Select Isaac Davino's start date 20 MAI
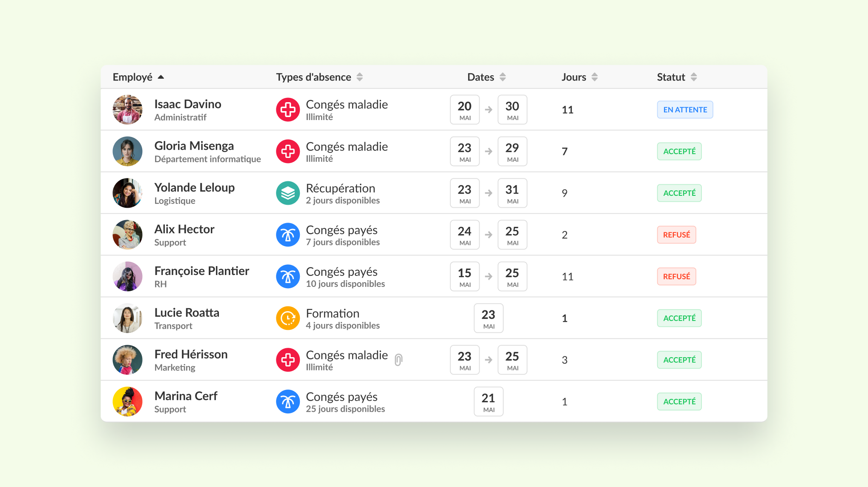Image resolution: width=868 pixels, height=487 pixels. pyautogui.click(x=465, y=110)
